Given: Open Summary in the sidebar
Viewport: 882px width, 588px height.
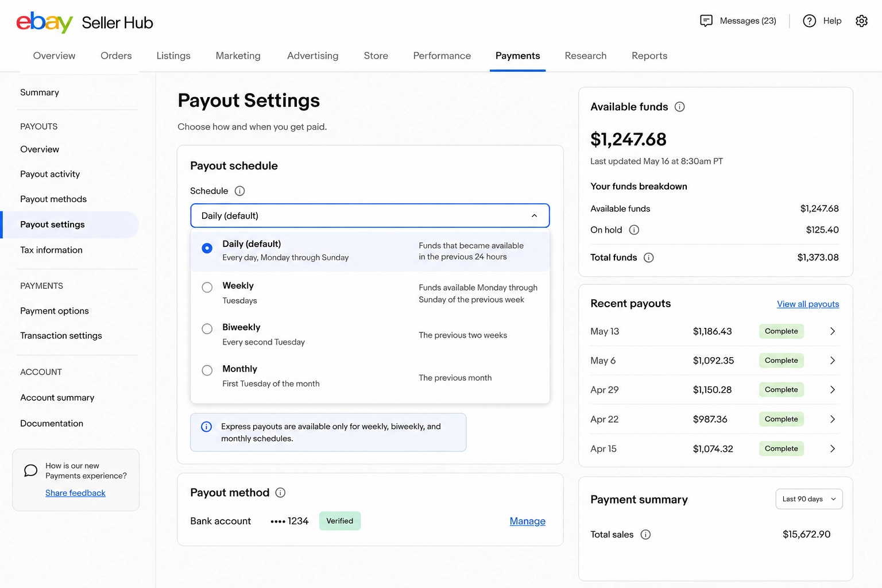Looking at the screenshot, I should (x=40, y=92).
